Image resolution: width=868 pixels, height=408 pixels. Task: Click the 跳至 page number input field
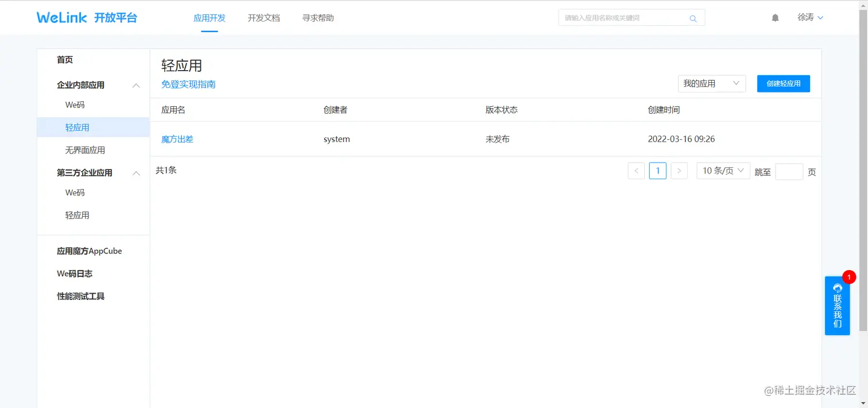[x=789, y=171]
